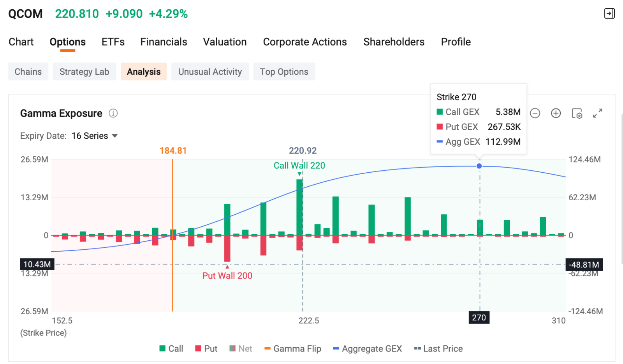Open the ETFs tab
Image resolution: width=623 pixels, height=364 pixels.
[x=113, y=42]
